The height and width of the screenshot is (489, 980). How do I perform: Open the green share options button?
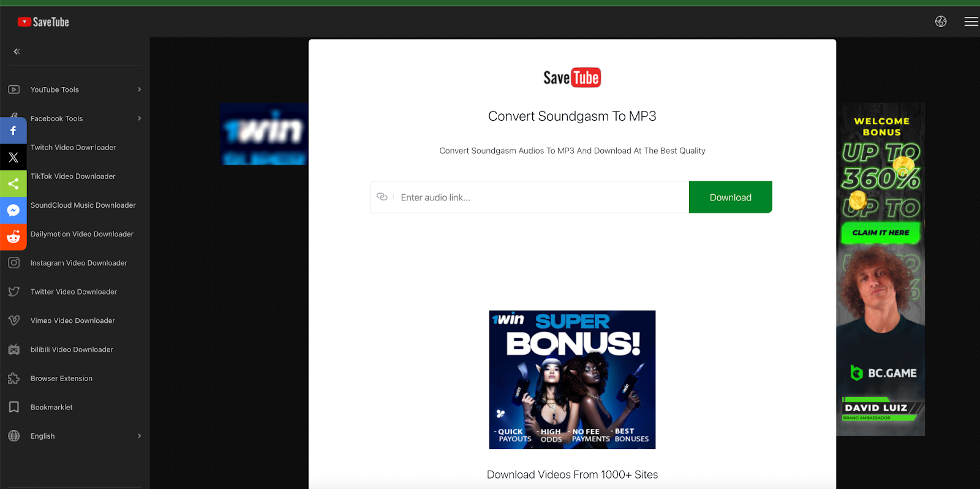[13, 184]
